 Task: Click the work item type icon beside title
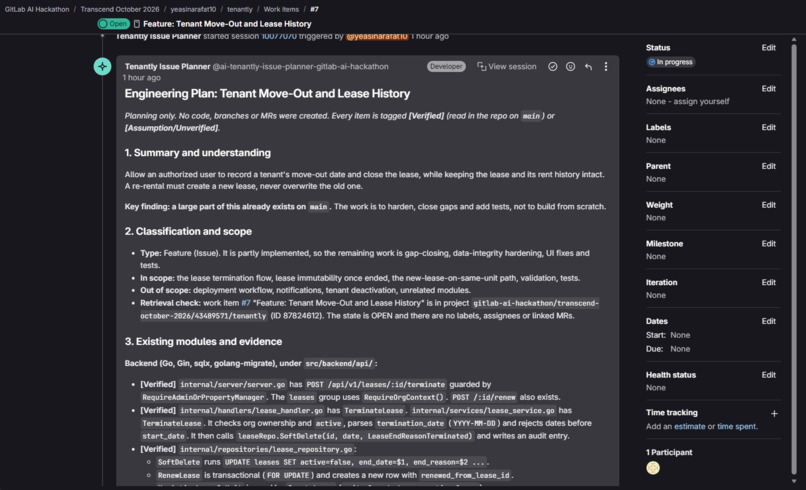point(137,24)
